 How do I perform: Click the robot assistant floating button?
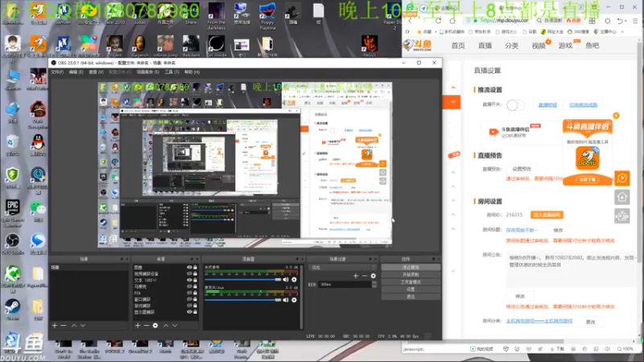click(622, 216)
